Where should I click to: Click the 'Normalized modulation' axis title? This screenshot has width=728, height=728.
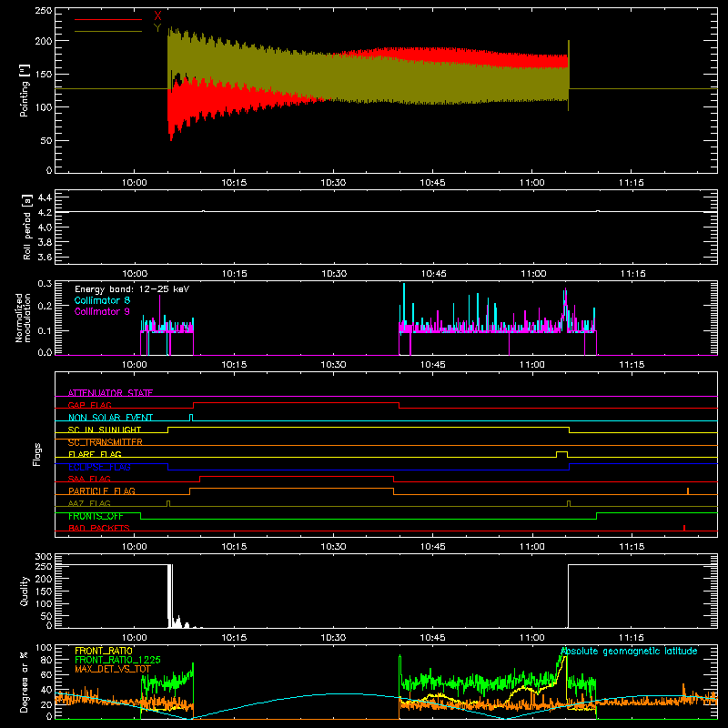click(x=24, y=318)
